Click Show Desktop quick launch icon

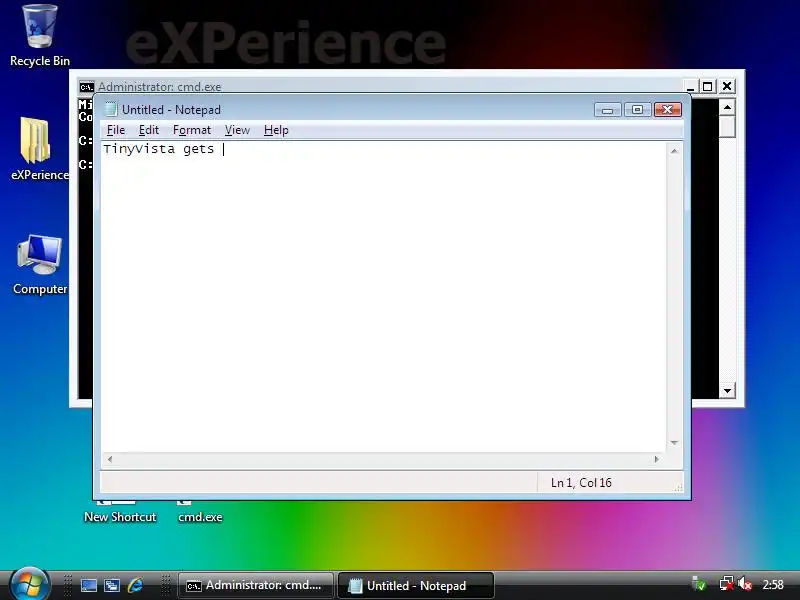click(88, 585)
